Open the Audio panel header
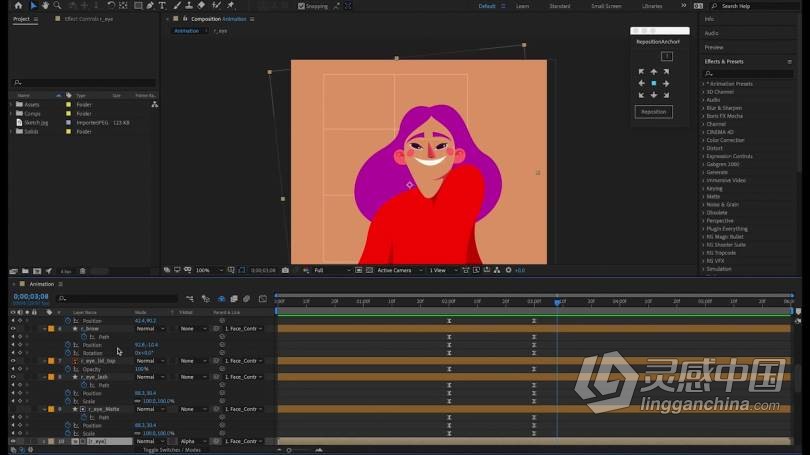Screen dimensions: 810x455 (x=711, y=33)
